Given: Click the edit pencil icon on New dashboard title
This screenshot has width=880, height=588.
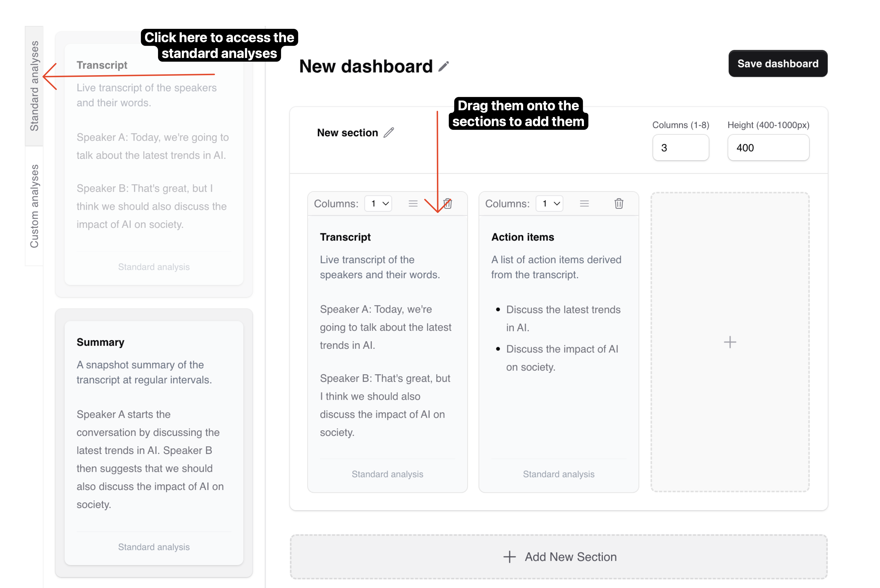Looking at the screenshot, I should [444, 66].
